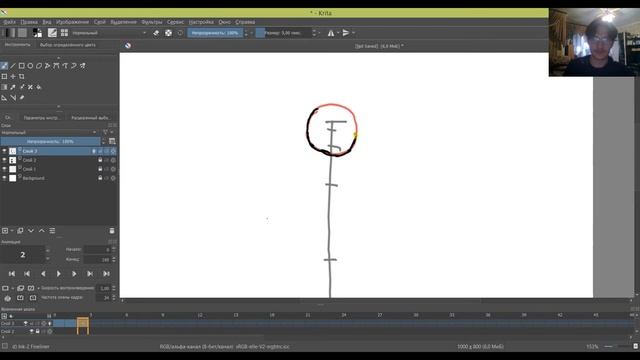Open the Слой menu
The height and width of the screenshot is (360, 640).
pos(100,22)
